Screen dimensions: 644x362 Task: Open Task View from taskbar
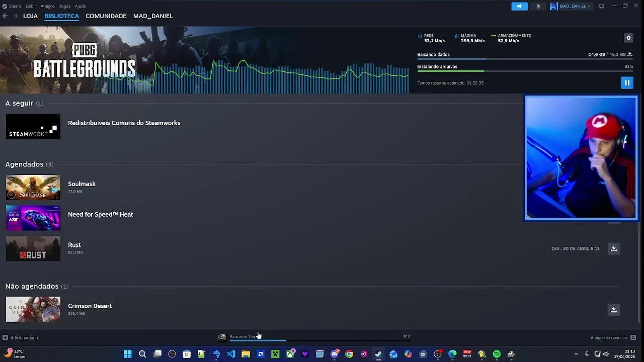(x=157, y=354)
